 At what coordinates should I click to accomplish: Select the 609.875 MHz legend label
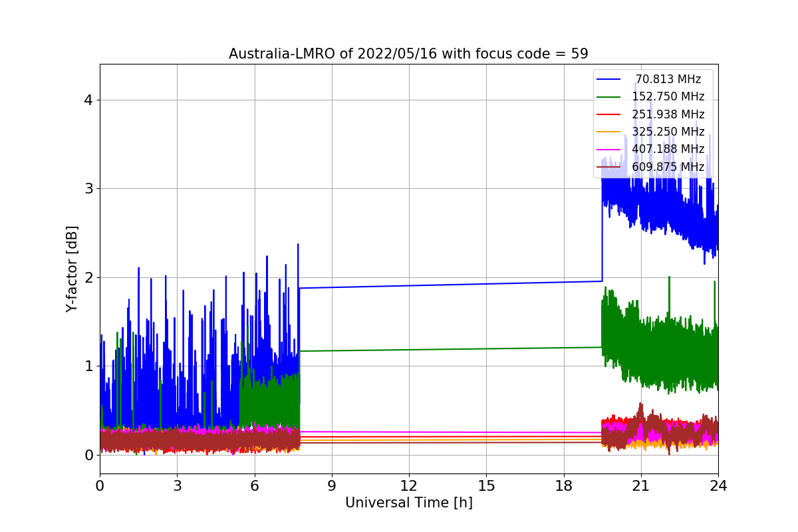(x=668, y=166)
